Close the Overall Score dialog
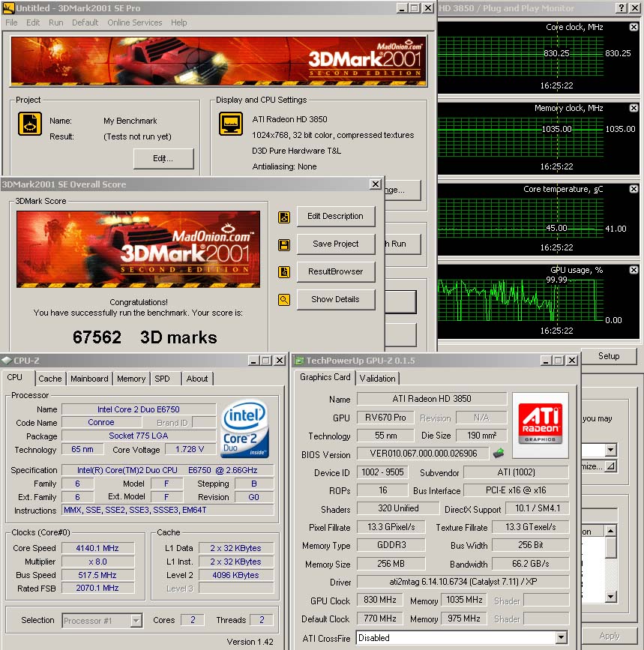Screen dimensions: 644x650 [376, 184]
